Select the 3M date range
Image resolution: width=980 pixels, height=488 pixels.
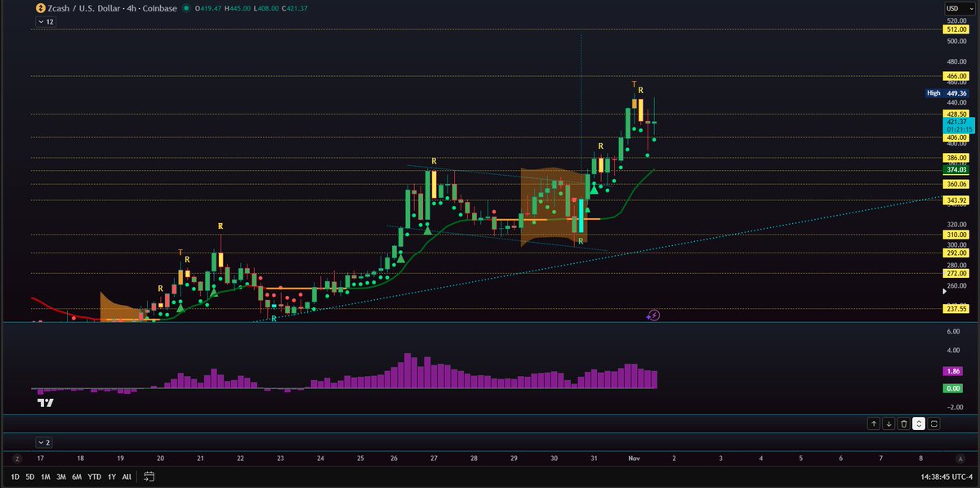pos(60,476)
